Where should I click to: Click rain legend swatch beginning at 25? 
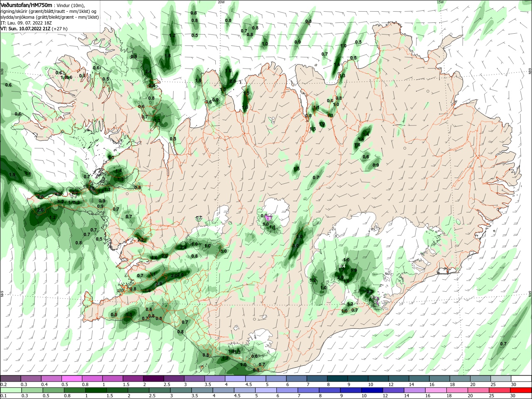pos(499,390)
